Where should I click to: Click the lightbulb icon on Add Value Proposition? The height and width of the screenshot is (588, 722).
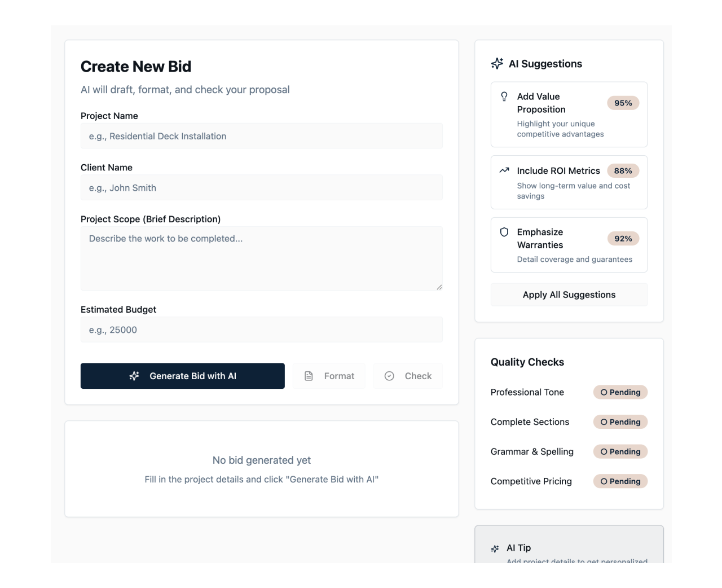504,96
